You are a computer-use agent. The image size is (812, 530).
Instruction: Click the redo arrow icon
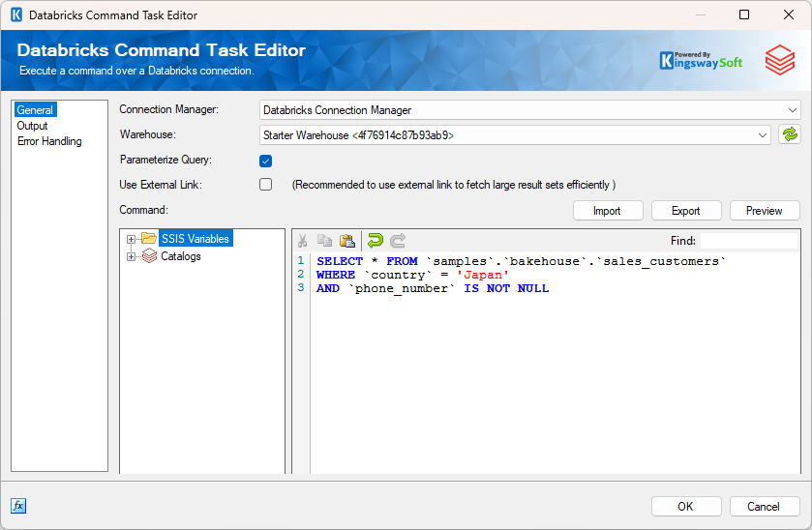(x=398, y=241)
